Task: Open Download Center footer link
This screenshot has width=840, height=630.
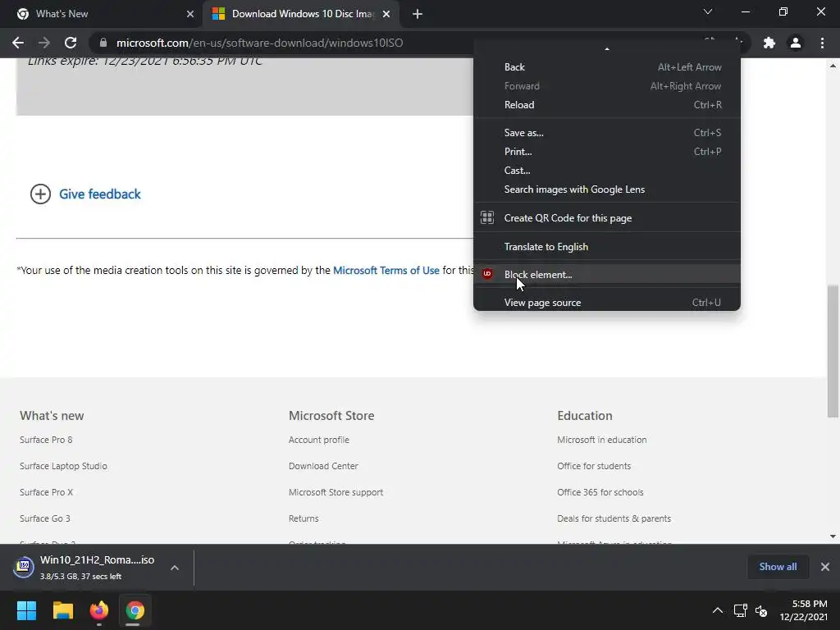Action: coord(323,466)
